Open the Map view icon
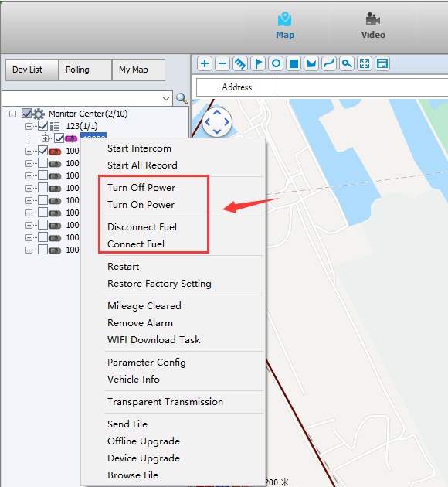The image size is (448, 487). 284,19
